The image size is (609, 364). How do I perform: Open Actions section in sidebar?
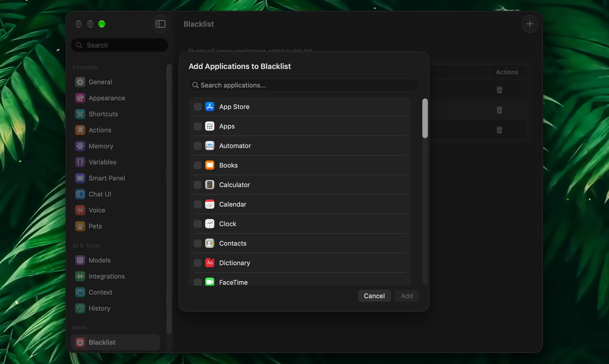[115, 130]
